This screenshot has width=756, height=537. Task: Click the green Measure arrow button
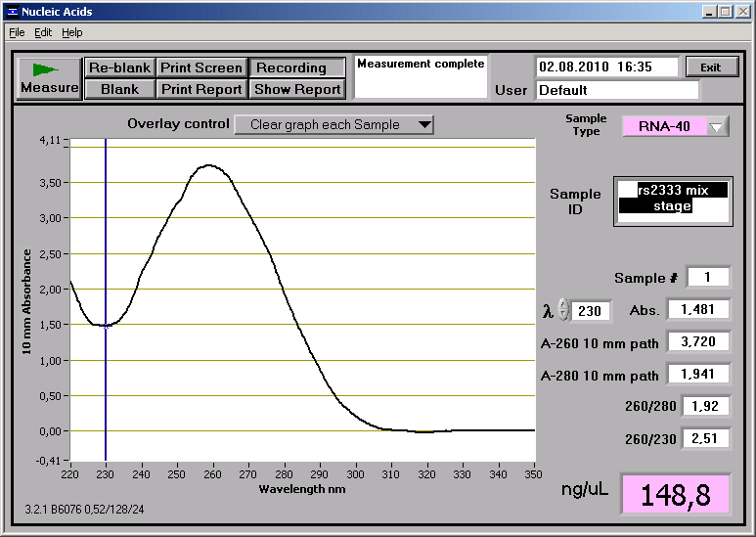point(49,77)
